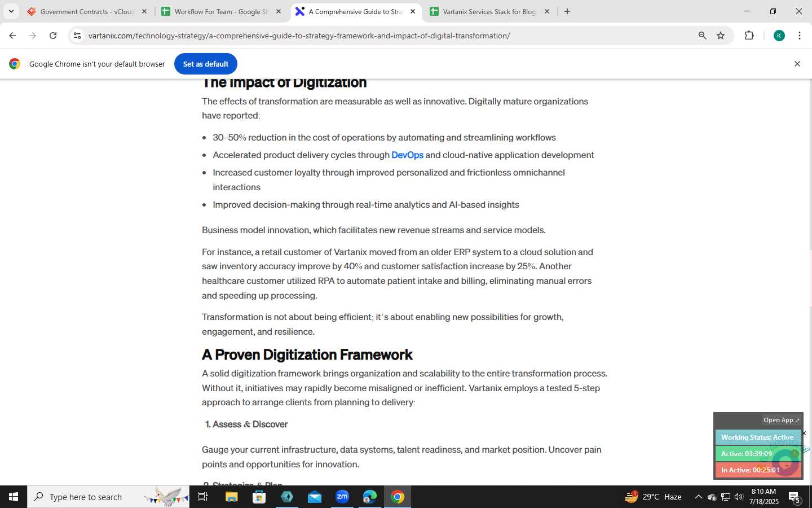Click Set as default button
Screen dimensions: 812x508
click(206, 64)
